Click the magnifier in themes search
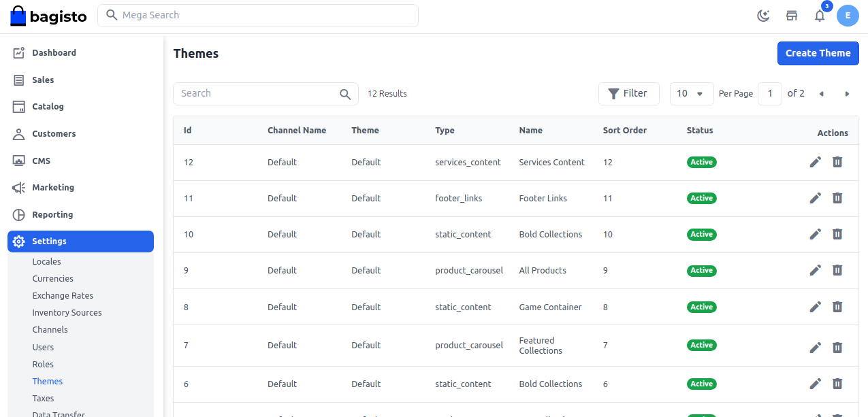This screenshot has height=417, width=868. 346,94
